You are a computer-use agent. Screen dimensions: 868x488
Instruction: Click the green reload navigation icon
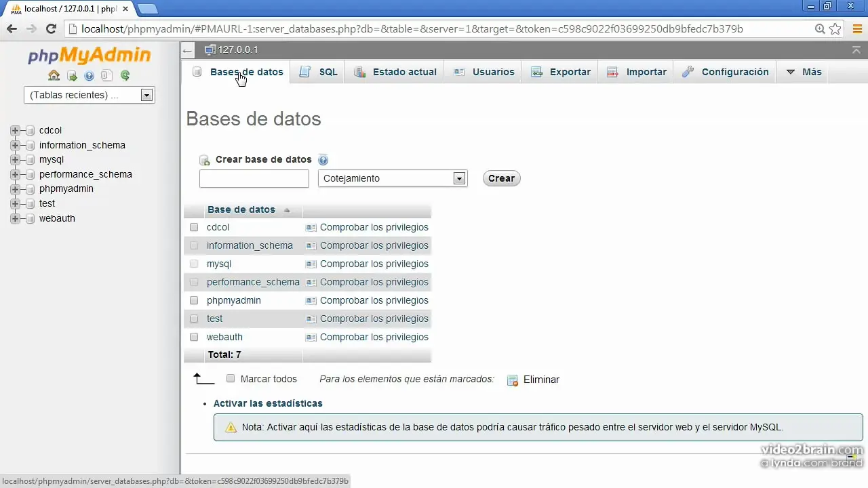point(125,76)
